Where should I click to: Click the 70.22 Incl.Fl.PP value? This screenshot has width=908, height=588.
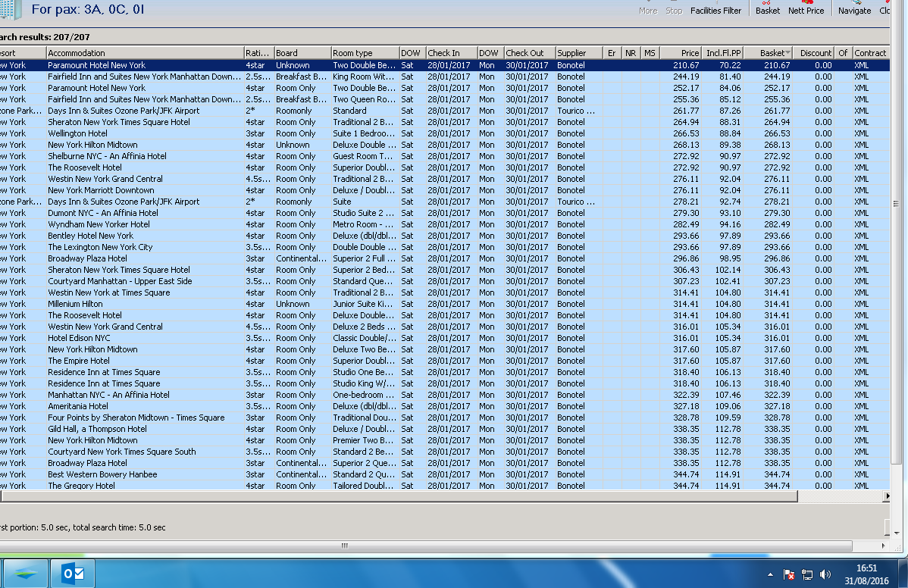[x=730, y=65]
